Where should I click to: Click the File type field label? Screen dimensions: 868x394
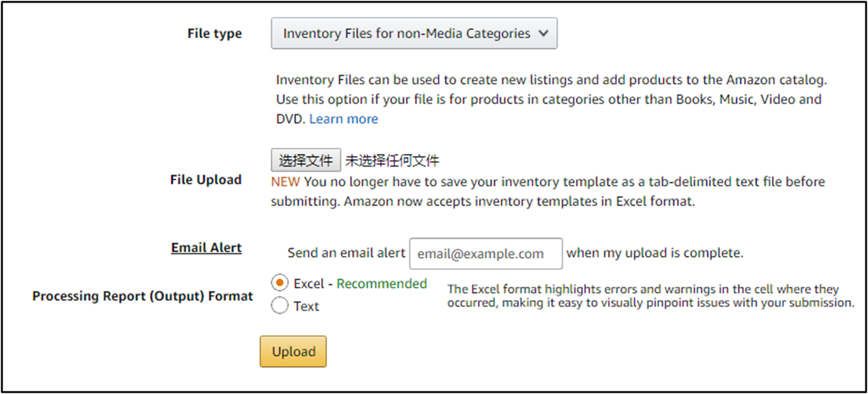pyautogui.click(x=215, y=34)
